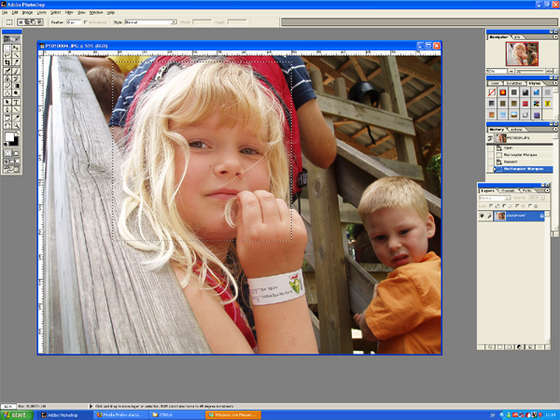560x420 pixels.
Task: Choose the Move tool in toolbox
Action: coord(16,48)
